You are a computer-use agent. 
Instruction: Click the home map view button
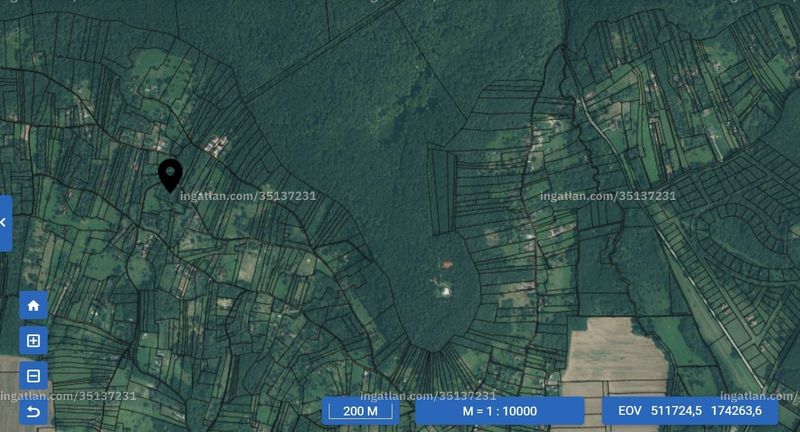tap(33, 306)
